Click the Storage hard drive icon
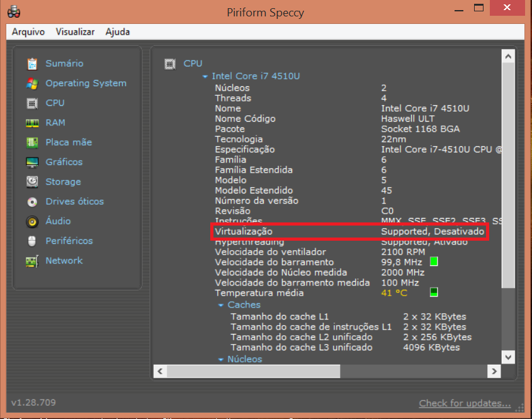532x419 pixels. [x=32, y=181]
